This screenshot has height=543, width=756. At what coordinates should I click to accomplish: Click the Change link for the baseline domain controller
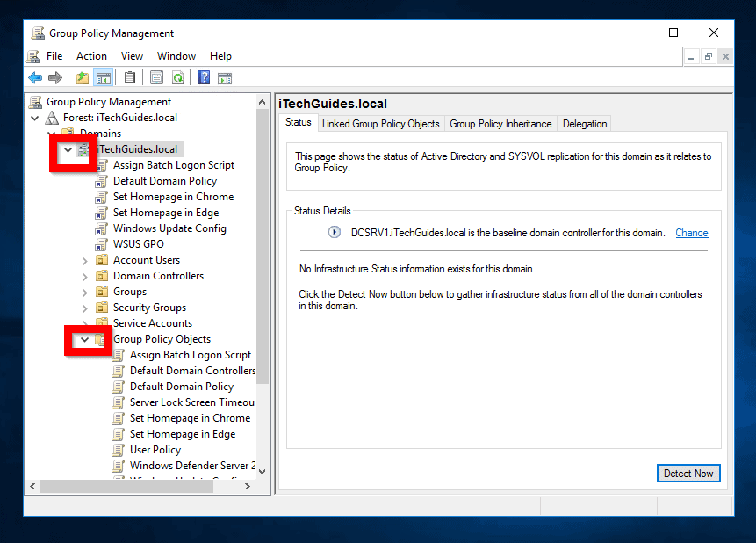point(692,232)
